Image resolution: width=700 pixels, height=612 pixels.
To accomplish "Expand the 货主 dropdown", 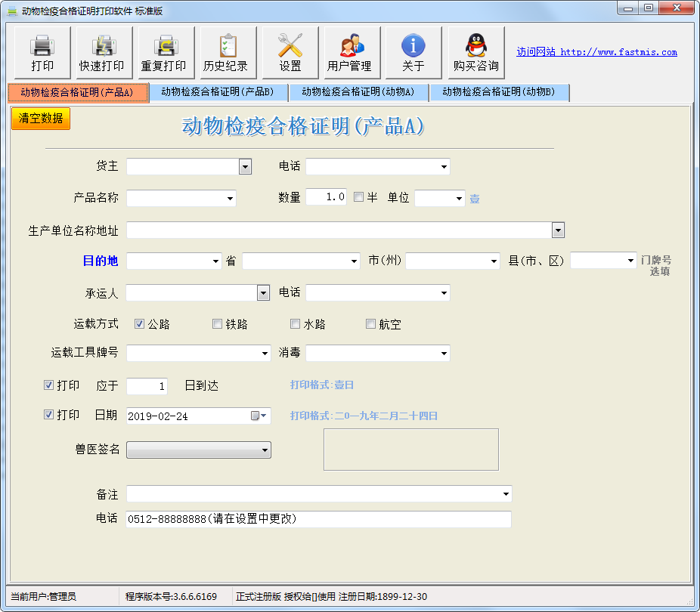I will [x=245, y=167].
